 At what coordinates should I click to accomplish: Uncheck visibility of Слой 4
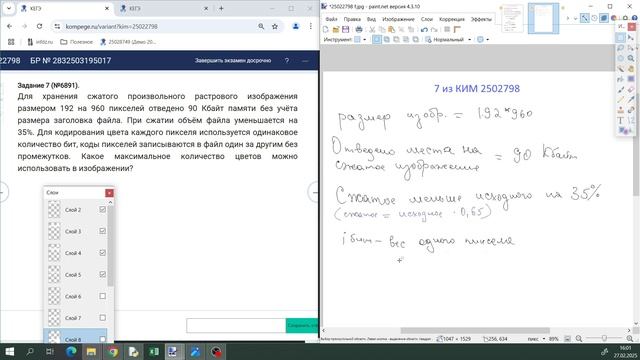[x=102, y=253]
